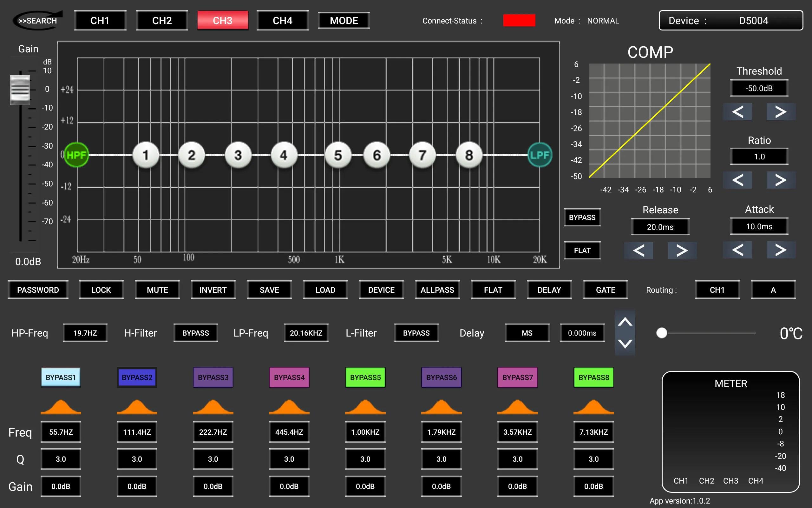Toggle BYPASS1 for EQ band 1
This screenshot has width=812, height=508.
(x=61, y=377)
